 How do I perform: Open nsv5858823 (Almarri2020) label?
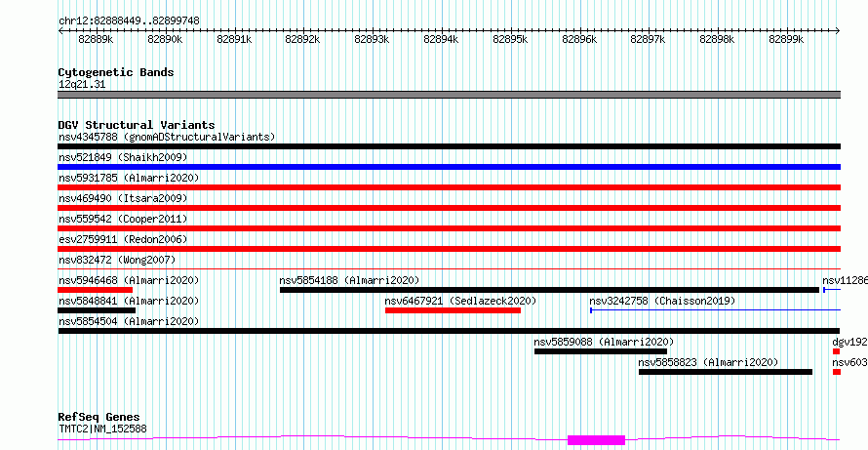coord(709,362)
